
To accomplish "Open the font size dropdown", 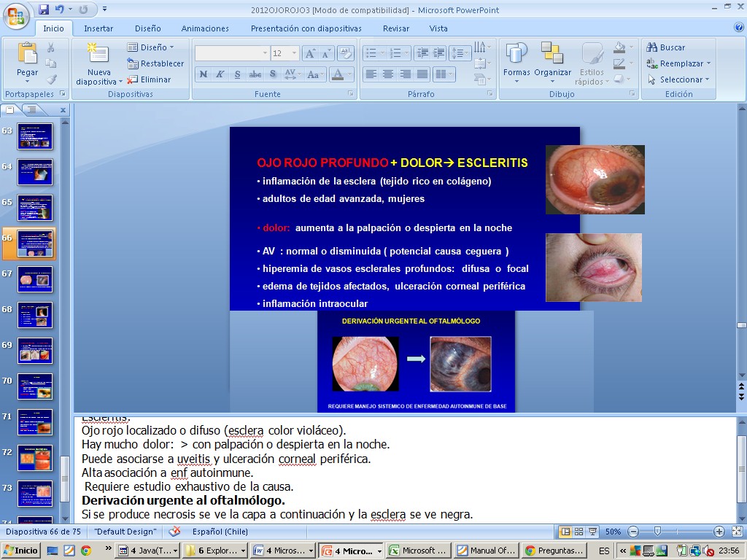I will pos(294,54).
